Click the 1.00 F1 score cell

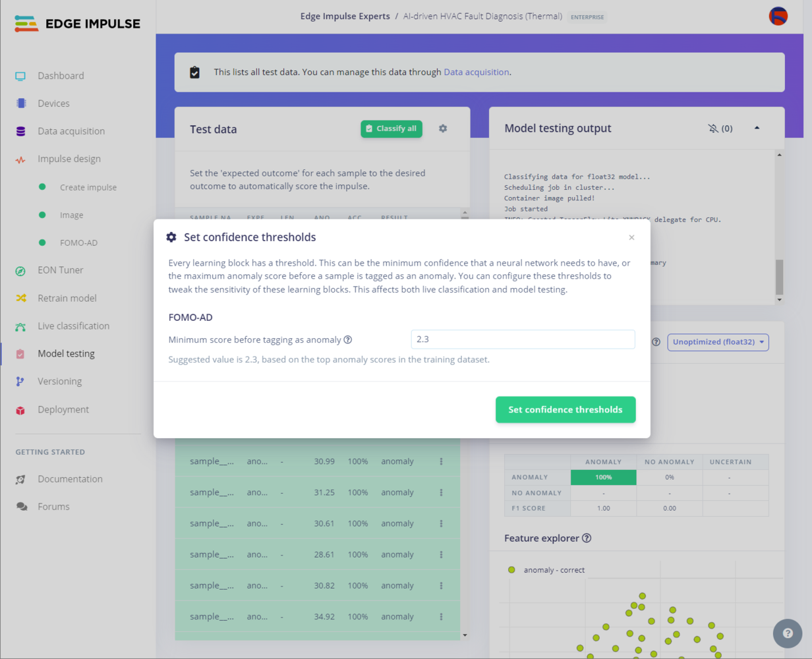click(603, 508)
